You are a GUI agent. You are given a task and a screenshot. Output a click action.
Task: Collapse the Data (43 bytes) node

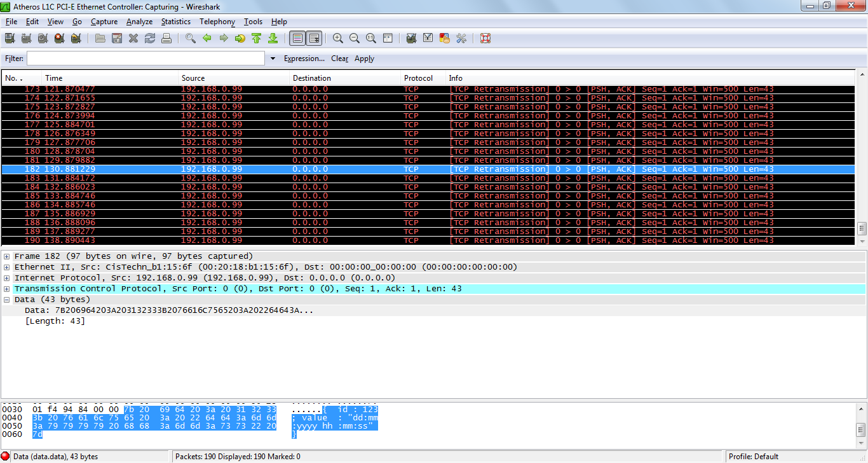point(6,300)
